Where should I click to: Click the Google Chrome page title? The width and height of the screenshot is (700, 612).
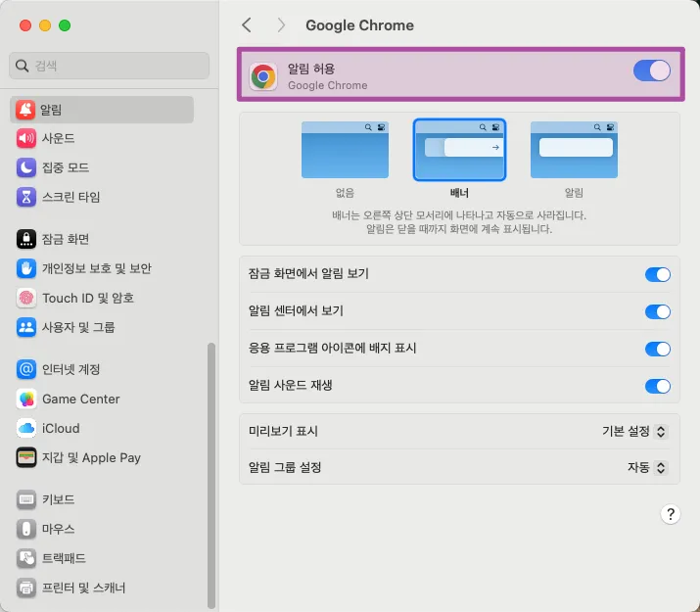coord(360,25)
